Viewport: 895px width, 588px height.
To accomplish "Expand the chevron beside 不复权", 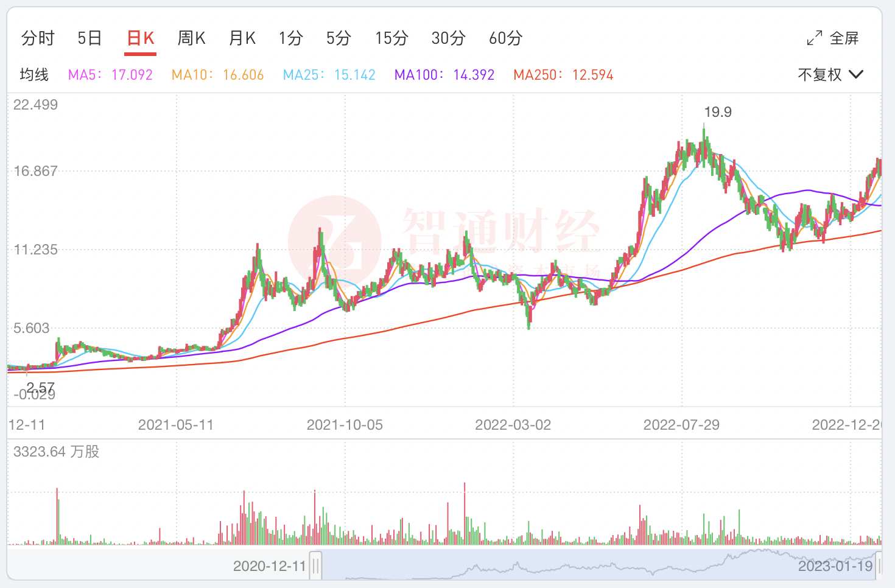I will 856,74.
